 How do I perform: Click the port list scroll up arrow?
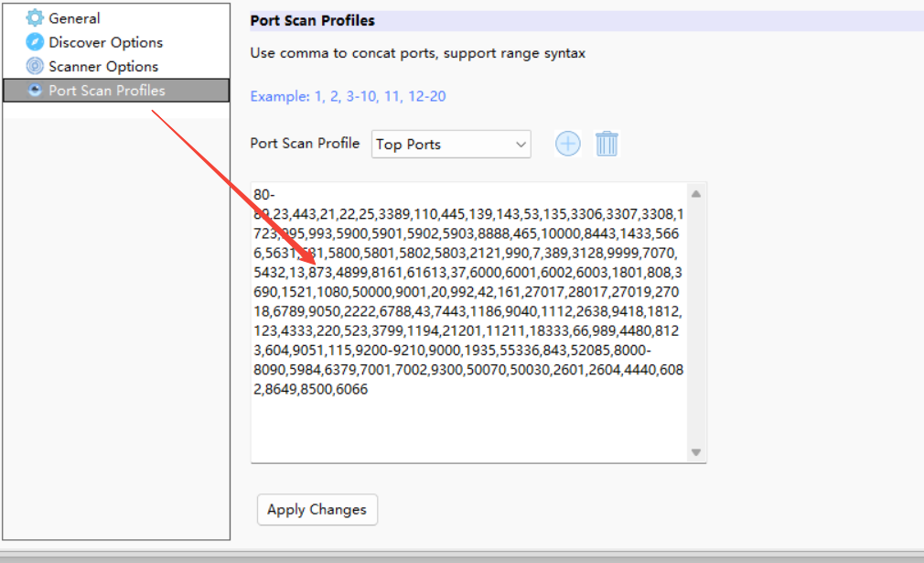pyautogui.click(x=696, y=194)
